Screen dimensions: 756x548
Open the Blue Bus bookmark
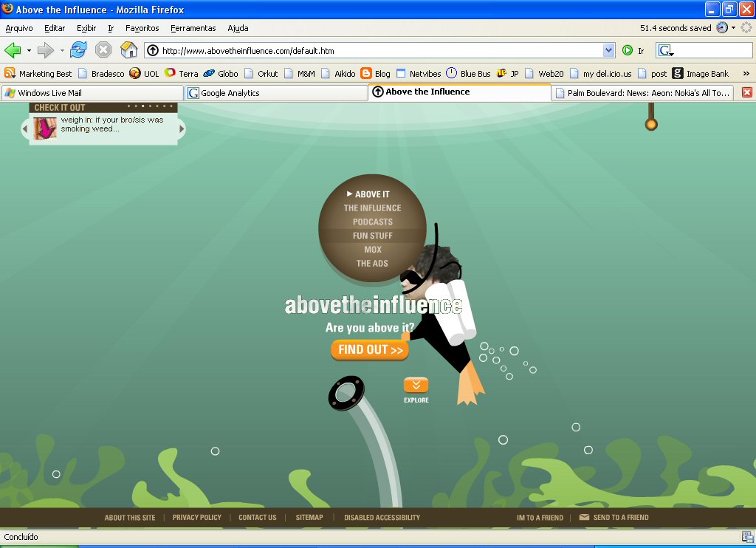(468, 73)
